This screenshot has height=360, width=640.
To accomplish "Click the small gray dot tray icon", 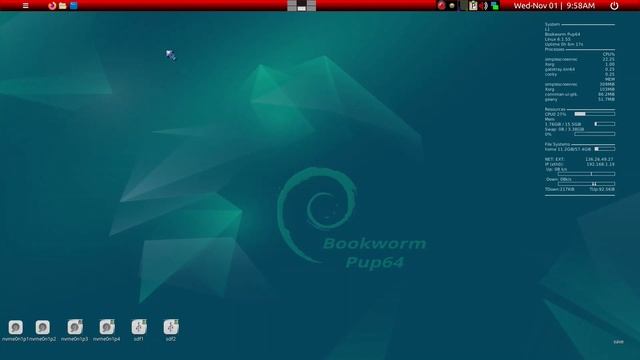I will click(452, 6).
